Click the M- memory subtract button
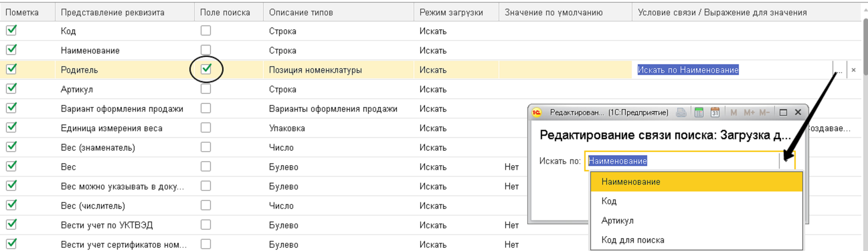The height and width of the screenshot is (251, 868). [x=764, y=113]
